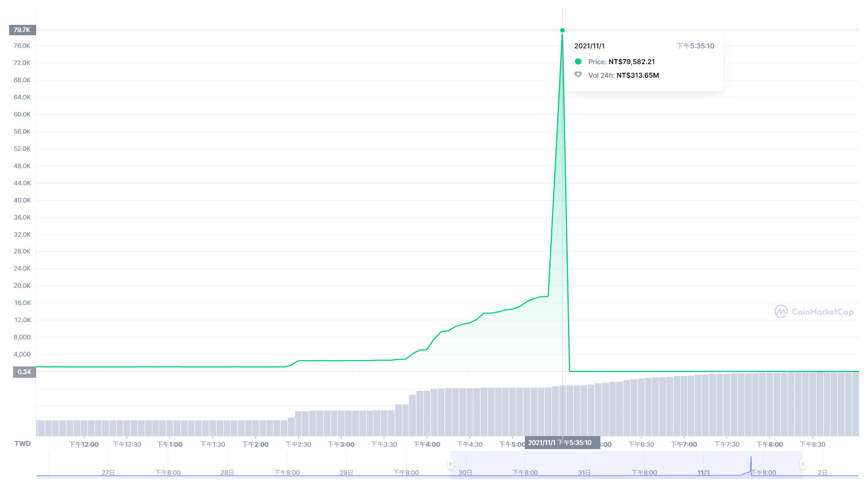Viewport: 868px width, 488px height.
Task: Click the crosshair date tag 2021/11/1 下午5:35:10
Action: tap(562, 442)
